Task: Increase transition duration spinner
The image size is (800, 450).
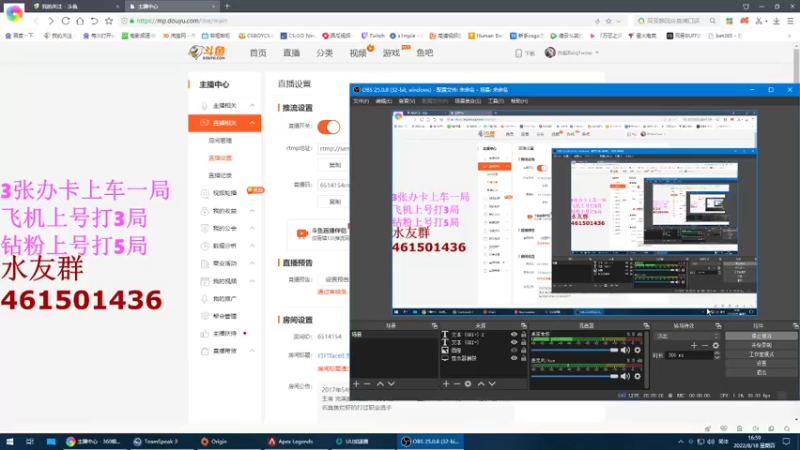Action: [x=717, y=353]
